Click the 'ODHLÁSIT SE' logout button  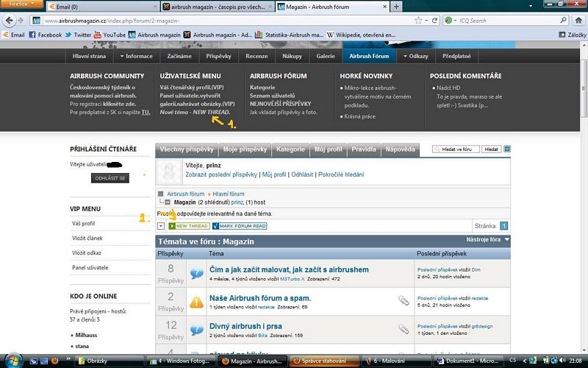pos(110,178)
